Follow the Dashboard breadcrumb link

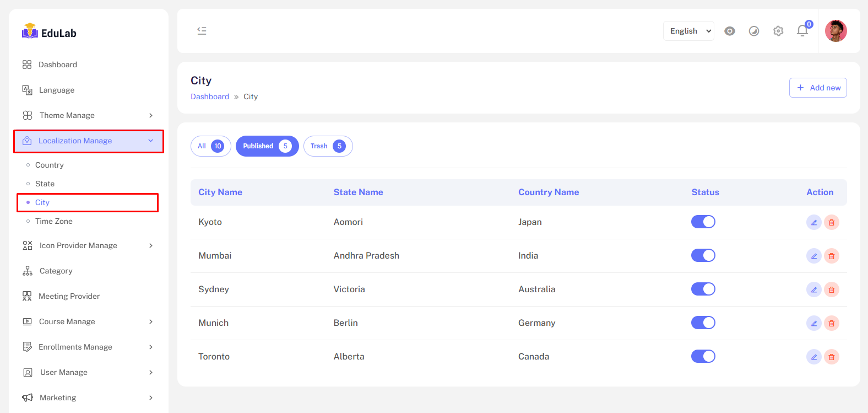point(209,96)
